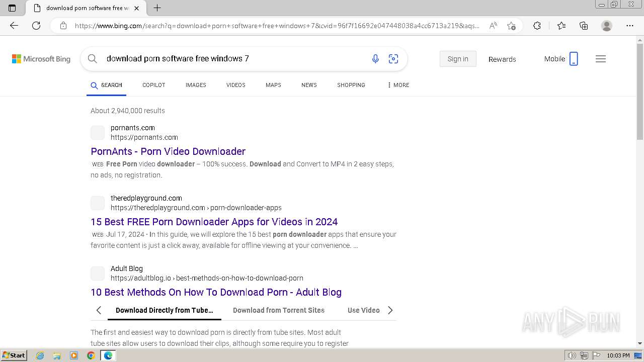This screenshot has width=644, height=362.
Task: Open Windows Media Player taskbar icon
Action: point(74,355)
